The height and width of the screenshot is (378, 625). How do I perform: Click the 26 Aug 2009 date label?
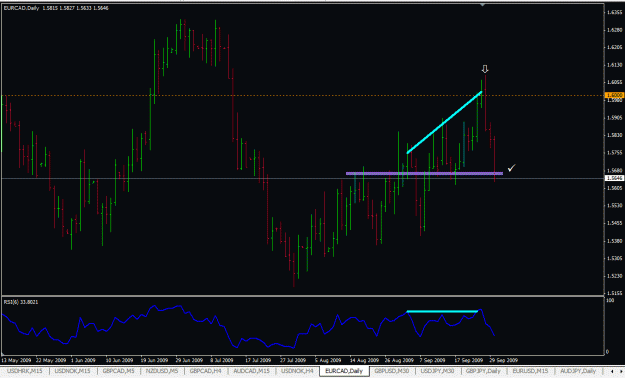(399, 360)
